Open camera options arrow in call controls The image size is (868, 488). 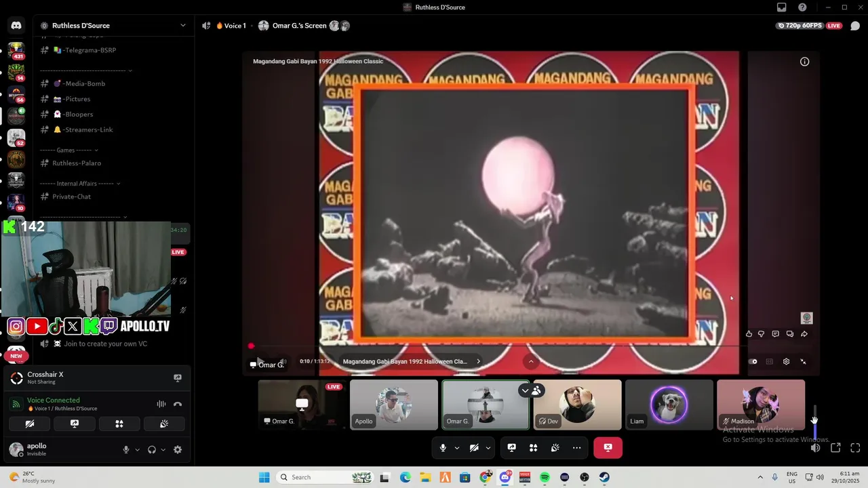click(x=488, y=448)
